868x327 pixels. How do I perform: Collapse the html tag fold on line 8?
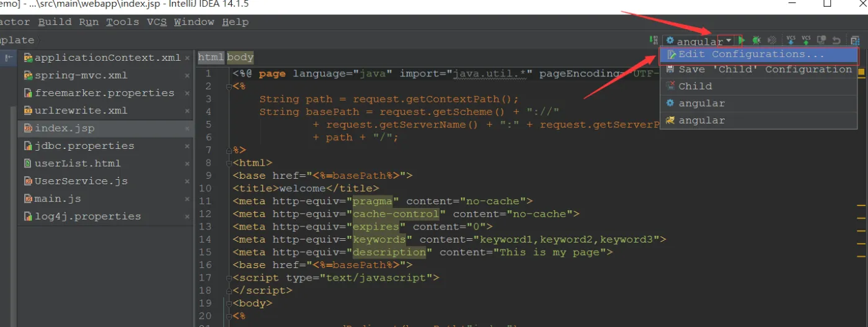point(228,163)
